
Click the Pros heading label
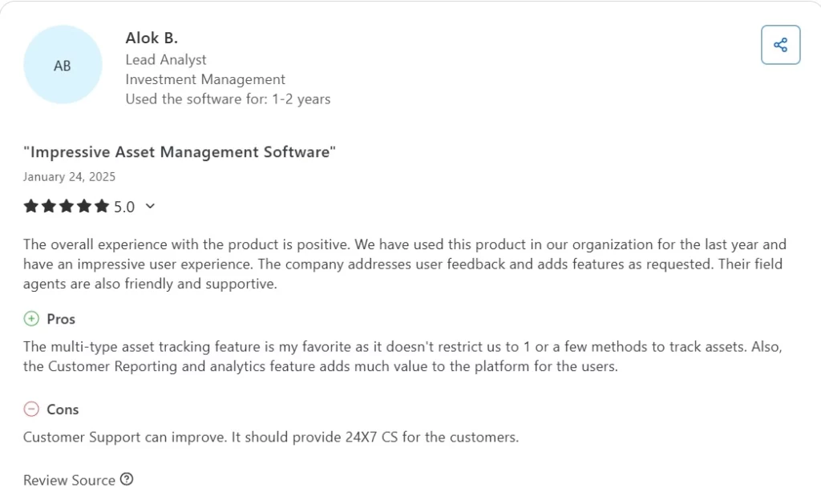[61, 319]
